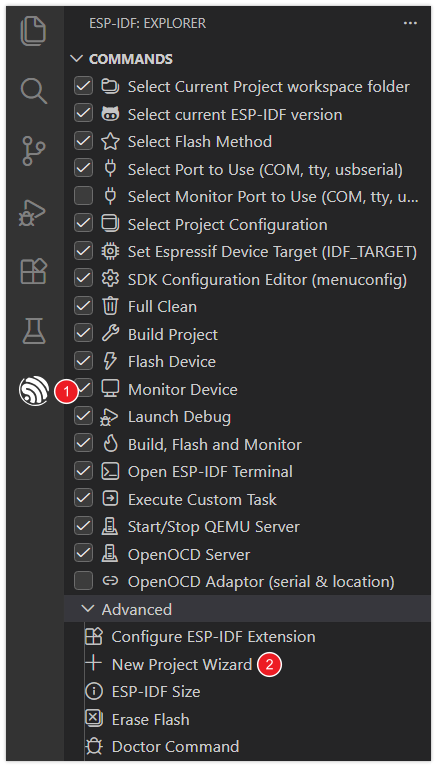Collapse the COMMANDS section chevron
Image resolution: width=437 pixels, height=767 pixels.
[76, 59]
